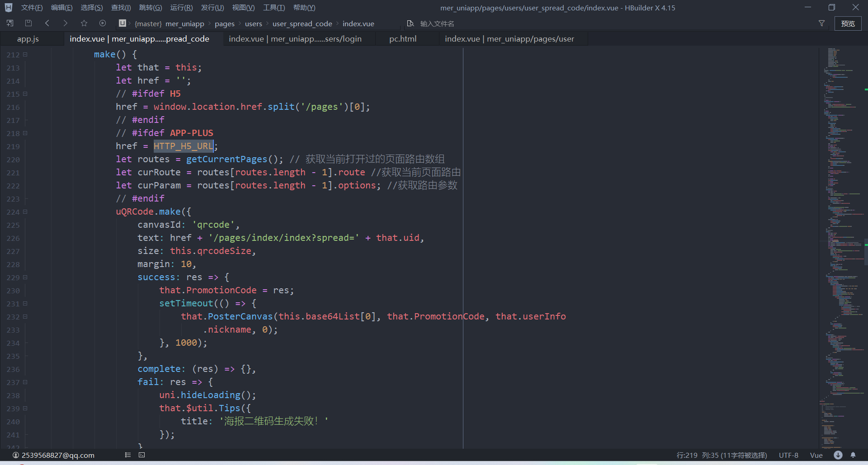Screen dimensions: 868x465
Task: Open the 帮助(Y) menu
Action: 304,8
